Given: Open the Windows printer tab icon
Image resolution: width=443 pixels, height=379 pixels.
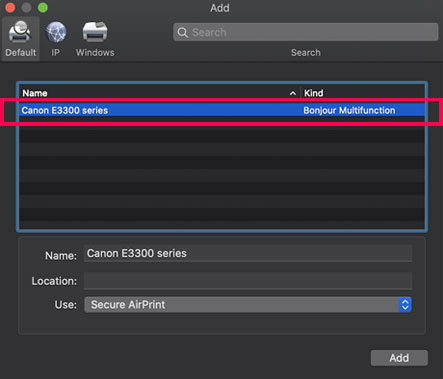Looking at the screenshot, I should click(95, 32).
